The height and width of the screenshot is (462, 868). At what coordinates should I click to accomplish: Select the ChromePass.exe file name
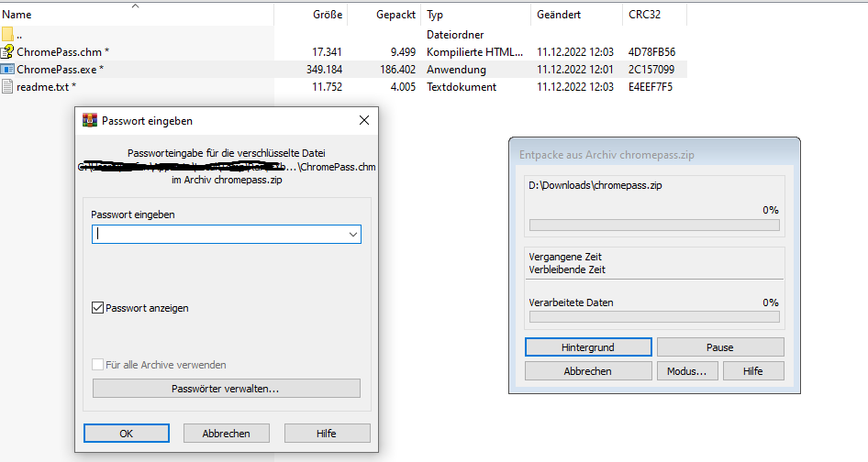coord(60,70)
